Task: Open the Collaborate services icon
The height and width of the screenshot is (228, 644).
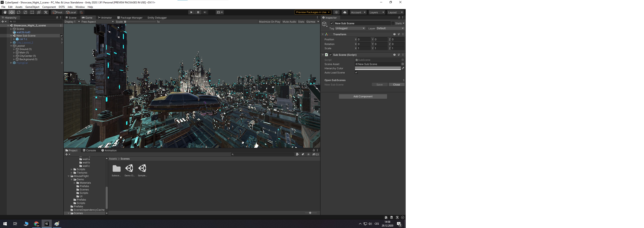Action: (x=337, y=12)
